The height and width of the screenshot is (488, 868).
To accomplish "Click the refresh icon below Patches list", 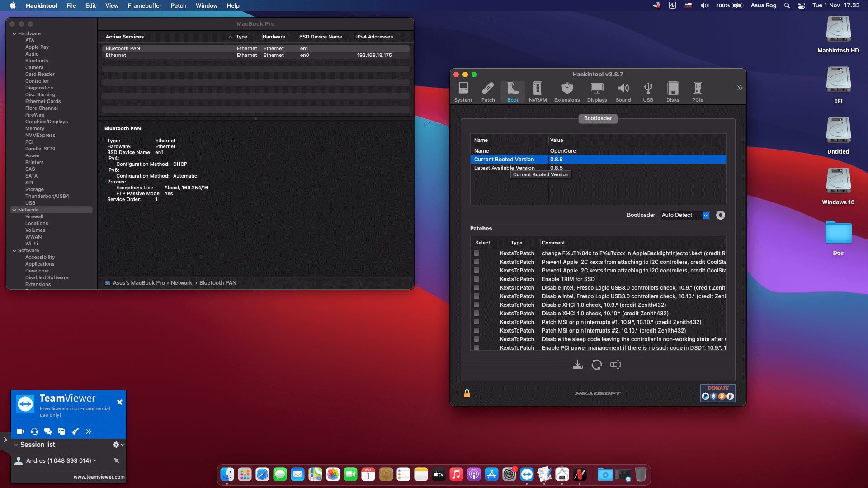I will coord(596,365).
